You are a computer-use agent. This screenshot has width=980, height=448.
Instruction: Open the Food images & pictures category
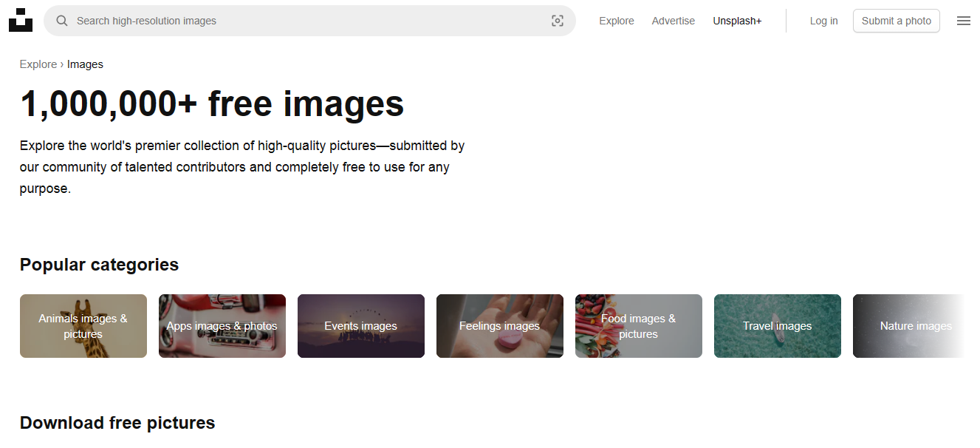point(638,326)
